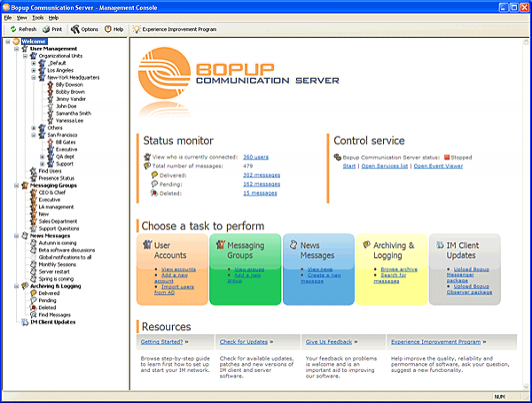Select Sales Department group
Image resolution: width=532 pixels, height=403 pixels.
(58, 221)
